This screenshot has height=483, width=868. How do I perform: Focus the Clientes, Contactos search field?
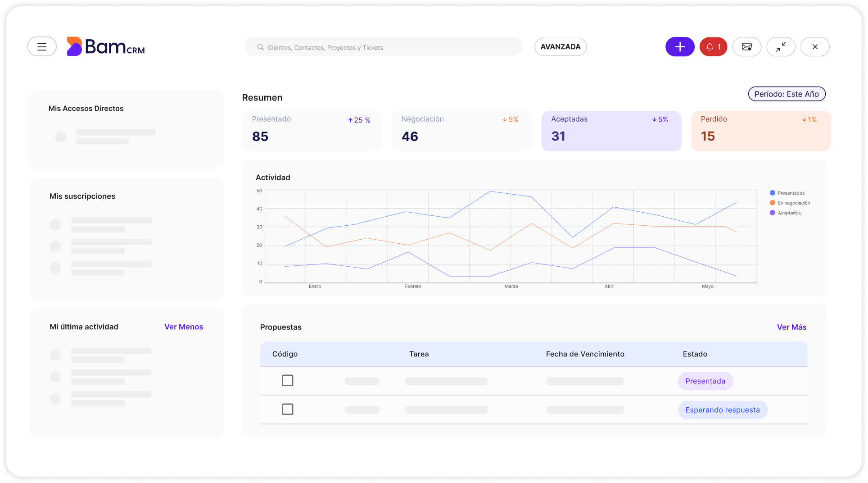coord(383,47)
